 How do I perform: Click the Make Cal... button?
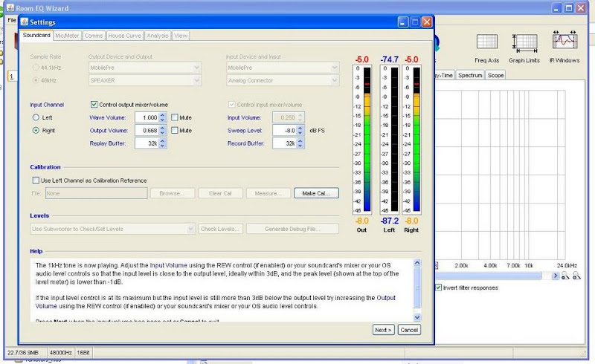(x=316, y=193)
